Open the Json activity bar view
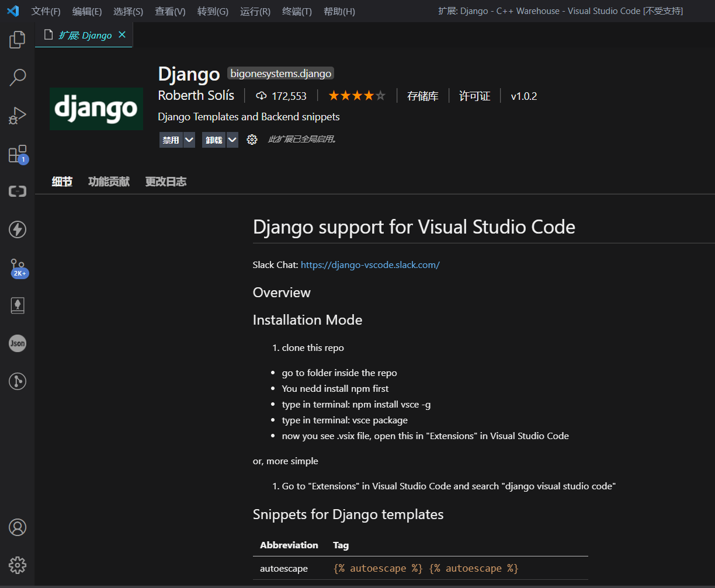This screenshot has width=715, height=588. 18,343
